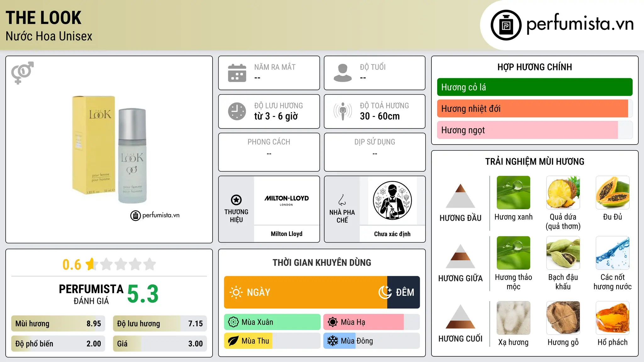
Task: Click the PERFUMISTA ĐÁNH GIÁ label
Action: [91, 294]
